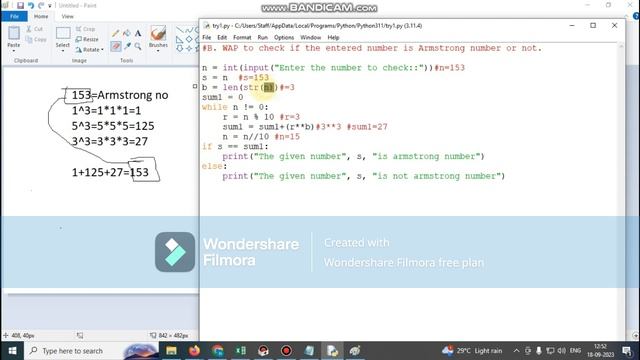Click the 'if s == sum1:' code line
The height and width of the screenshot is (360, 640).
[x=235, y=146]
